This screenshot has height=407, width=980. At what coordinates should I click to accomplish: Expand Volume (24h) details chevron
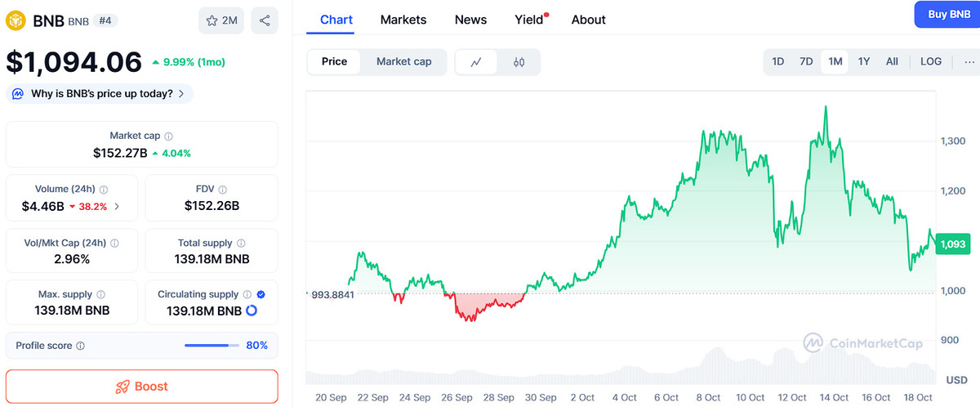tap(117, 207)
